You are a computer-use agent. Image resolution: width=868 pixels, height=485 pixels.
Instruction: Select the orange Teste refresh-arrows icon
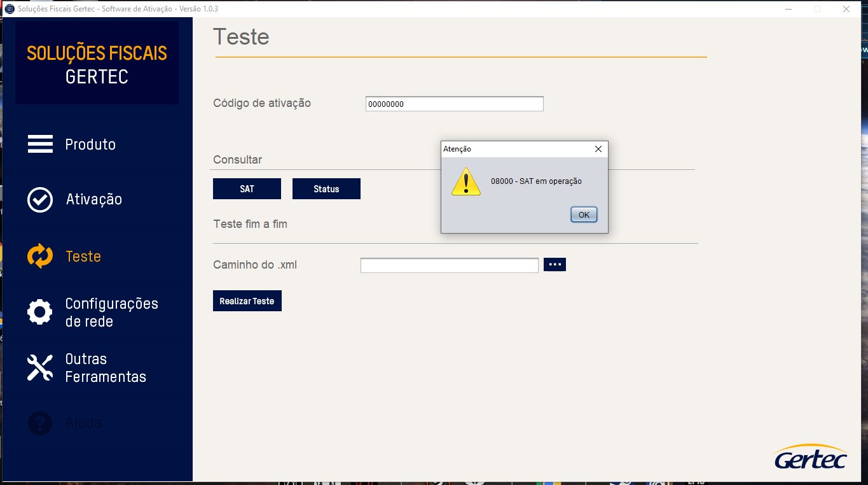click(40, 256)
